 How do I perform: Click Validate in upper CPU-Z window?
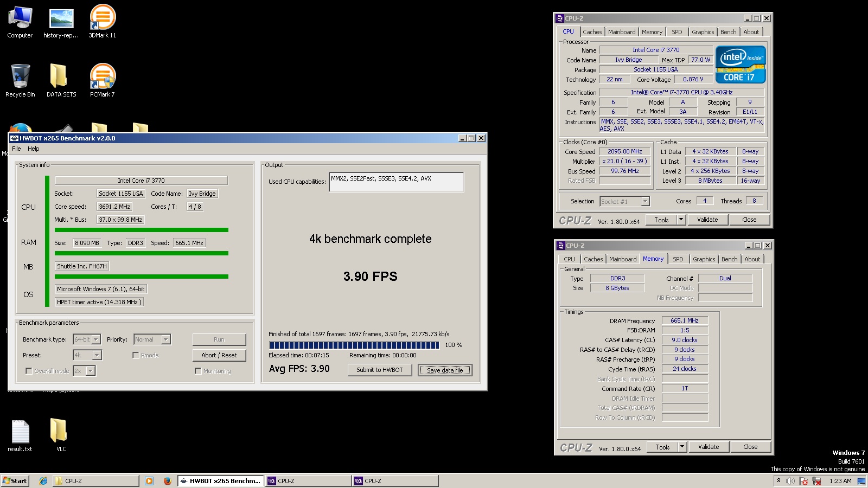tap(707, 220)
